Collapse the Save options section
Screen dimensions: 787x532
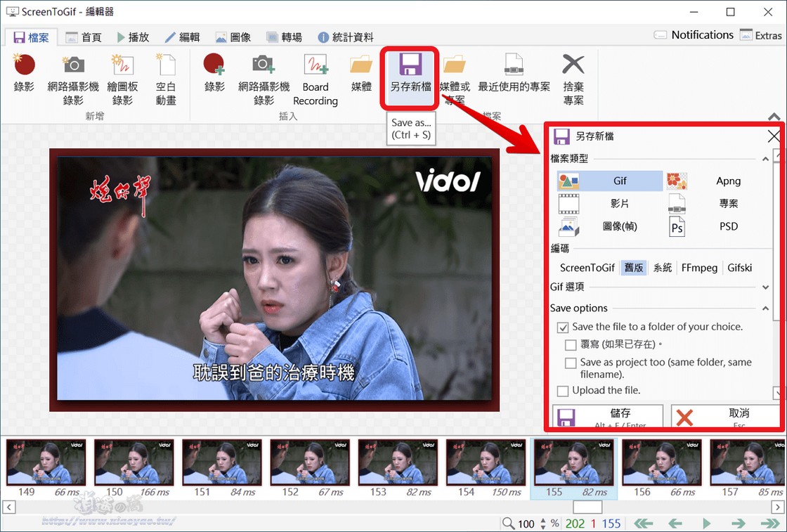click(765, 308)
